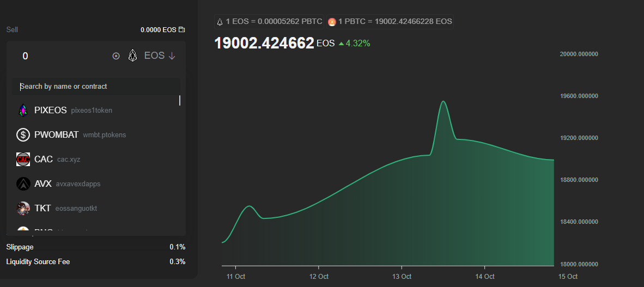Click the 19600.000000 price axis label

(579, 96)
